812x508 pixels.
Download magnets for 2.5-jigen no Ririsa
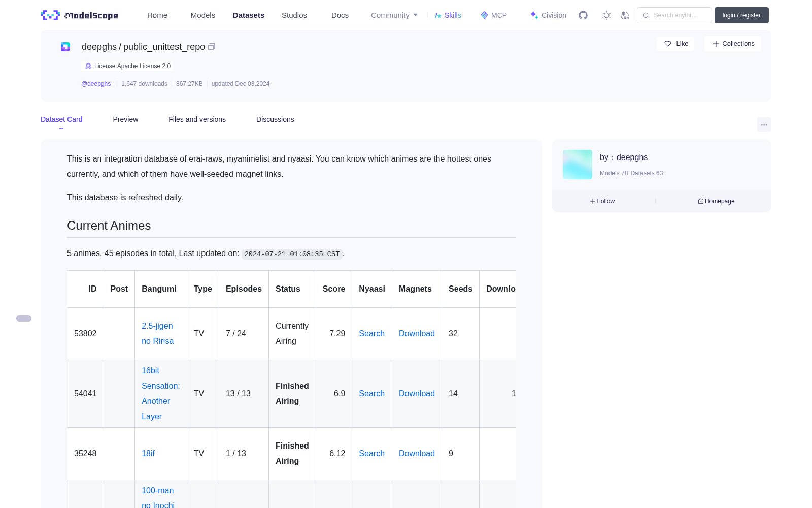coord(417,334)
